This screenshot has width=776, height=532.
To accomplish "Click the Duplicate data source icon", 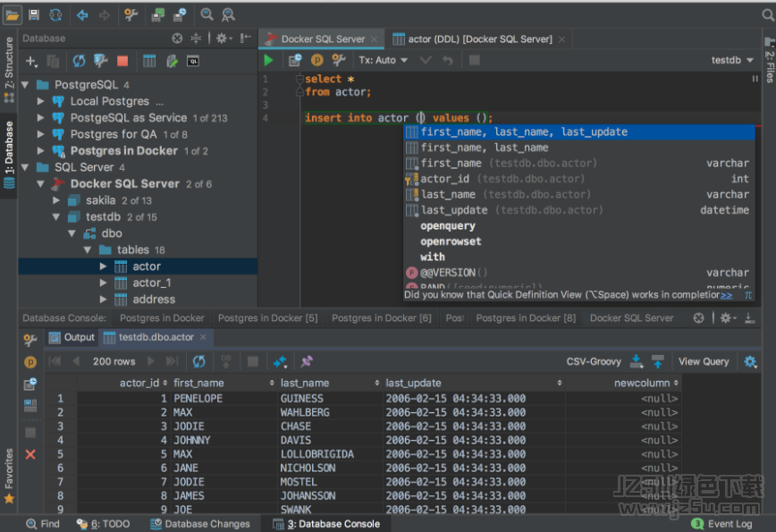I will [53, 61].
